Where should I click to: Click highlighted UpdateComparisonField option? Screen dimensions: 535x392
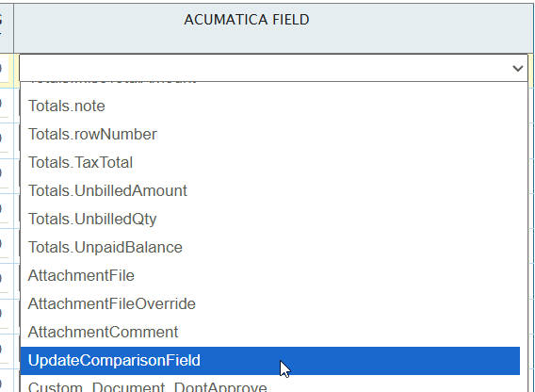[x=270, y=361]
